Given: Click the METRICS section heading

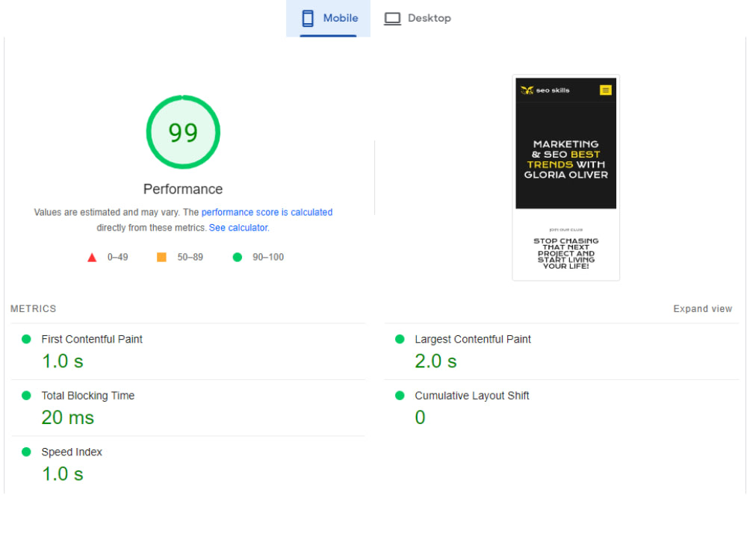Looking at the screenshot, I should 34,308.
